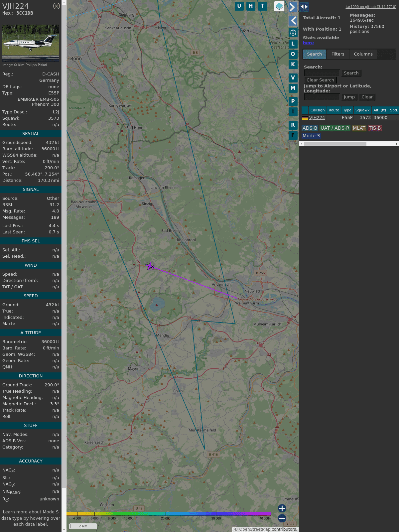
Task: Switch to the Search tab
Action: (314, 54)
